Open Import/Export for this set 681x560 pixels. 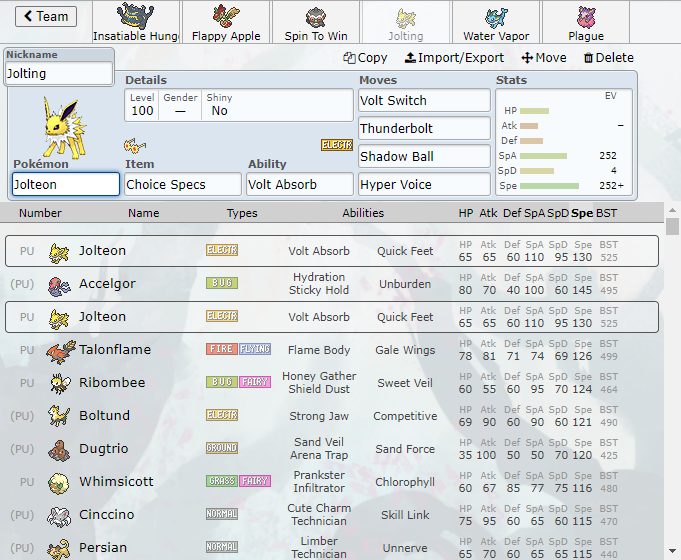click(x=454, y=58)
